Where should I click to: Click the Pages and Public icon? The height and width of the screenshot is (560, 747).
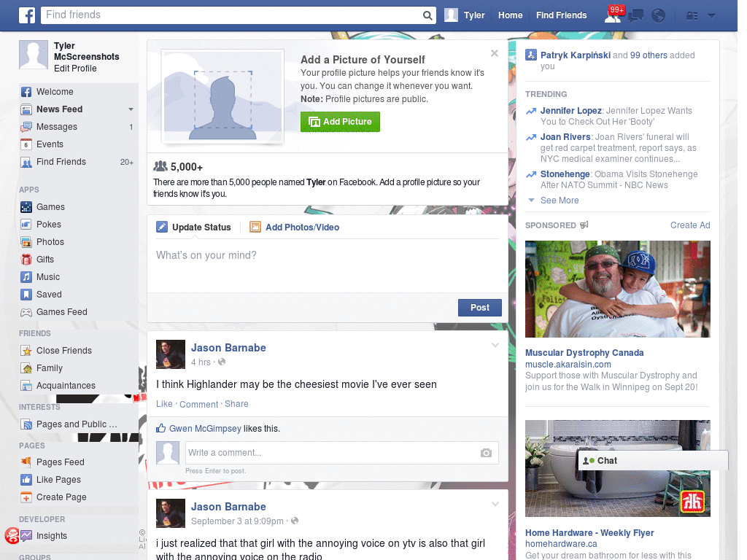pos(26,424)
